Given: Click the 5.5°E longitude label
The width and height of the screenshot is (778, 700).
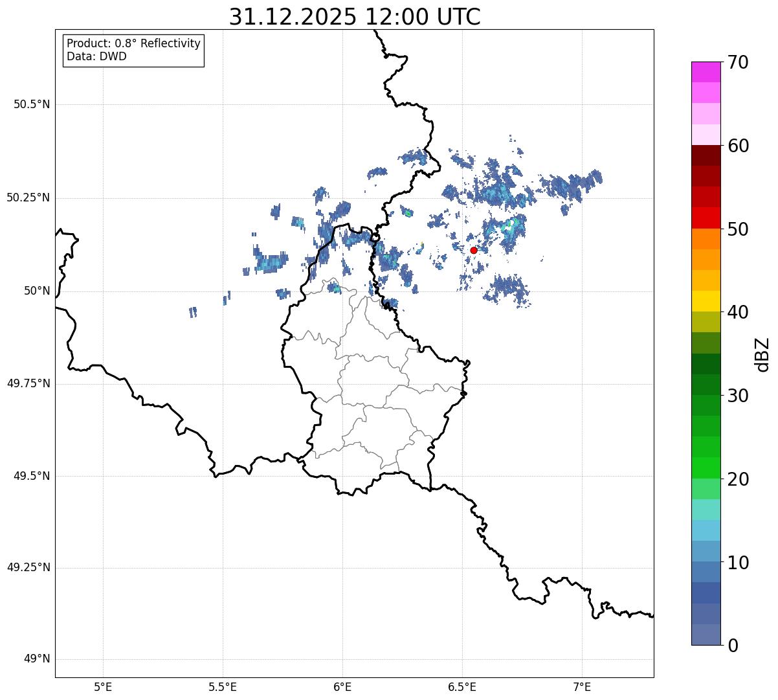Looking at the screenshot, I should pyautogui.click(x=223, y=687).
